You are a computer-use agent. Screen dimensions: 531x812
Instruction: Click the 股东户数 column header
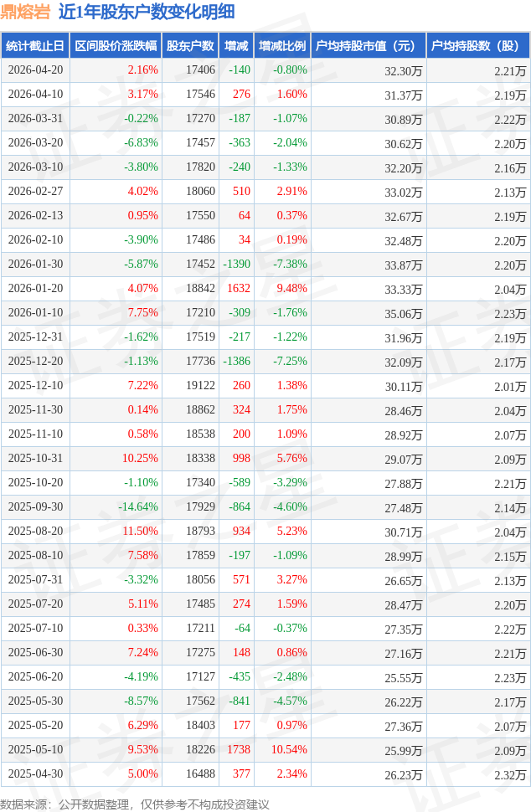[190, 46]
